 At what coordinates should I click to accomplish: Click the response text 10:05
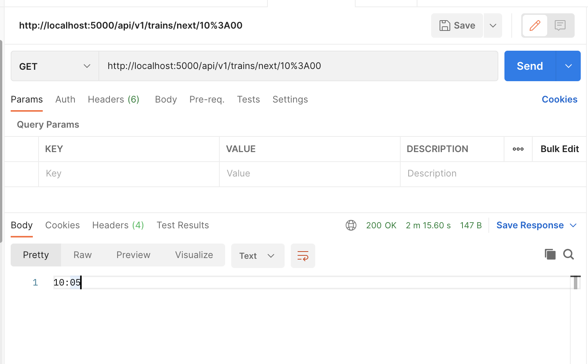(x=67, y=283)
